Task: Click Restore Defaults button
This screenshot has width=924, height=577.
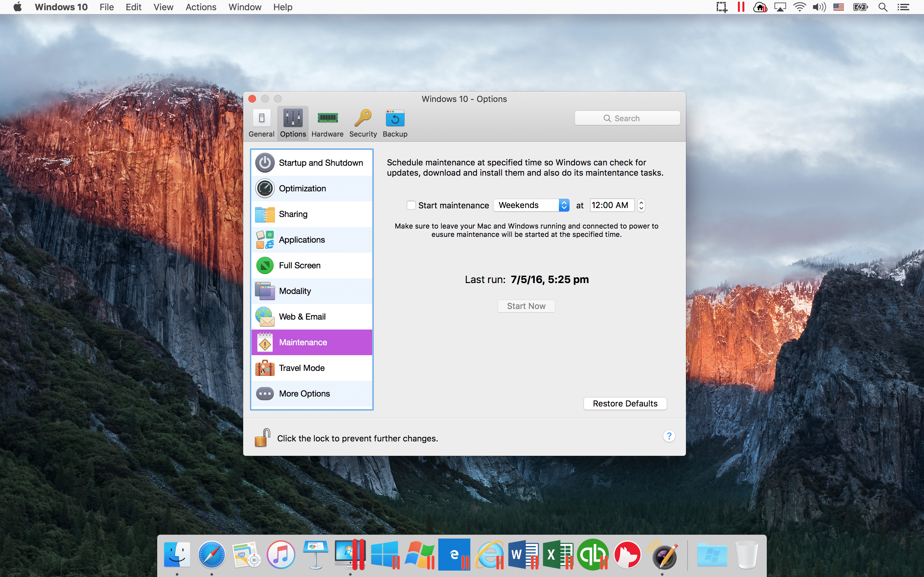Action: [625, 403]
